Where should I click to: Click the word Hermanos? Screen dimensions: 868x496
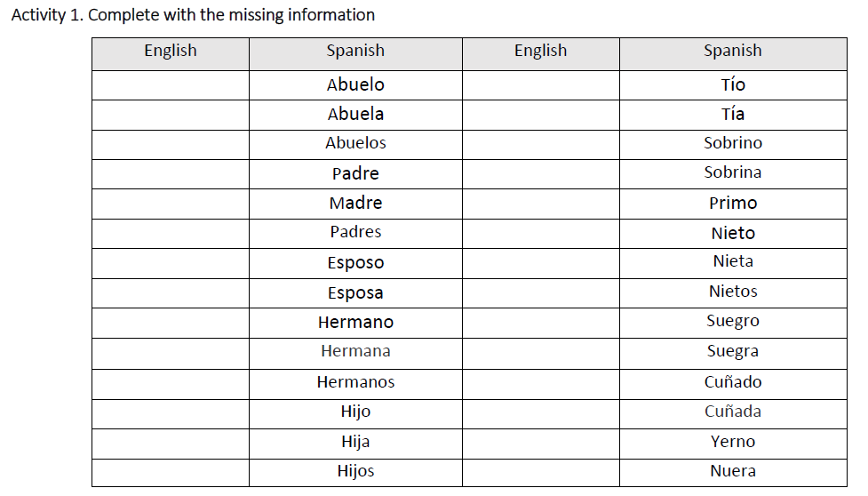pos(355,383)
